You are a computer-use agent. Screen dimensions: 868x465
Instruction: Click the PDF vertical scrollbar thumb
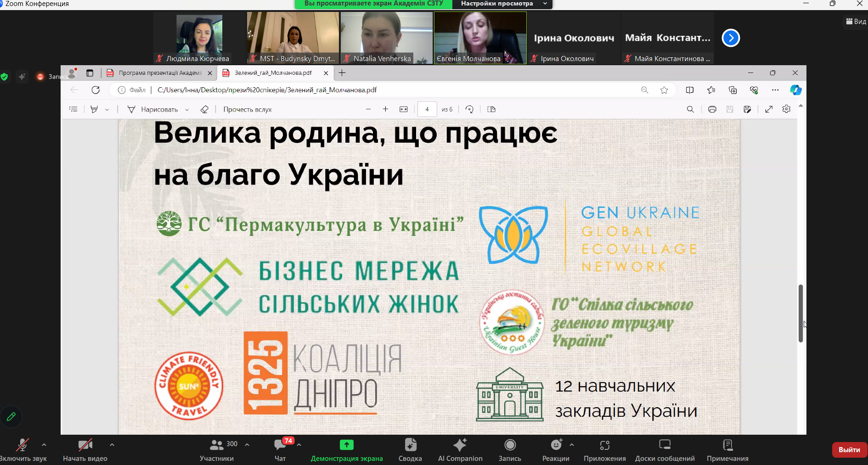pos(800,314)
